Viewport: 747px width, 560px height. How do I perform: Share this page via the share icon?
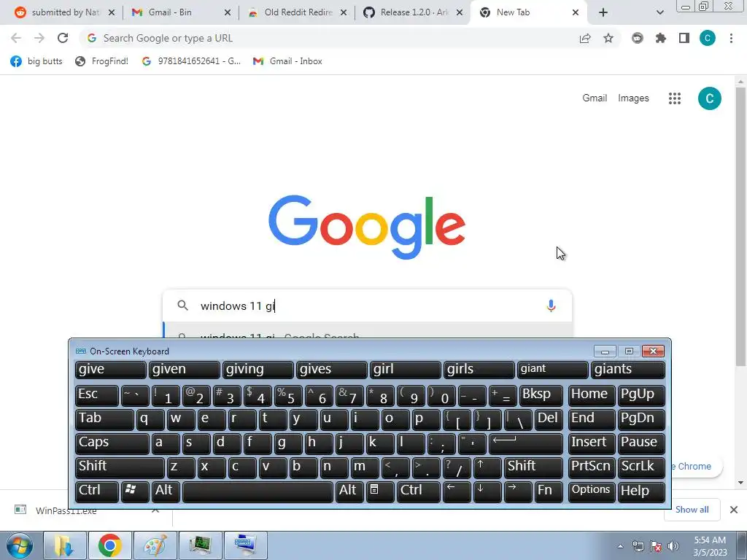[x=585, y=38]
